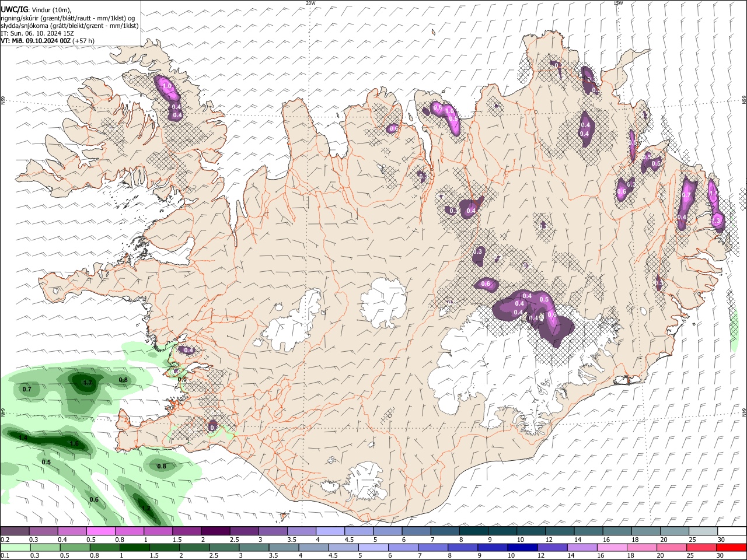Viewport: 747px width, 560px height.
Task: Click the white swatch labeled 30 in upper scale
Action: click(731, 531)
